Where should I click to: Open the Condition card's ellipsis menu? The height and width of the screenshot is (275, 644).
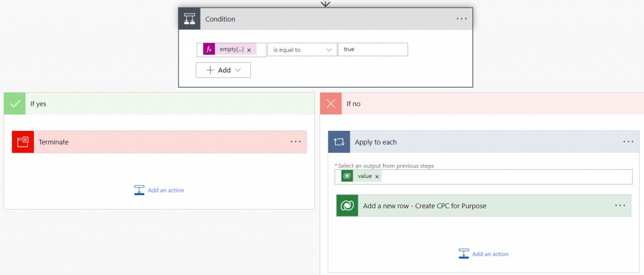coord(462,19)
